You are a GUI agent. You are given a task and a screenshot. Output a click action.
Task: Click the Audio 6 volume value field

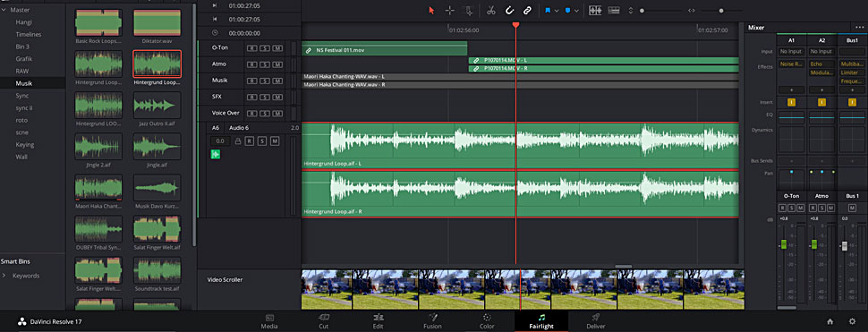220,141
